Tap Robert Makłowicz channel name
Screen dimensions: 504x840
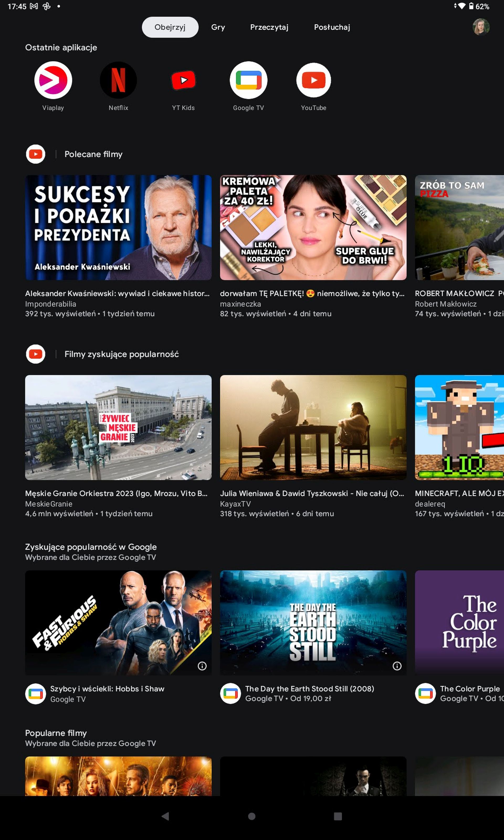[445, 304]
